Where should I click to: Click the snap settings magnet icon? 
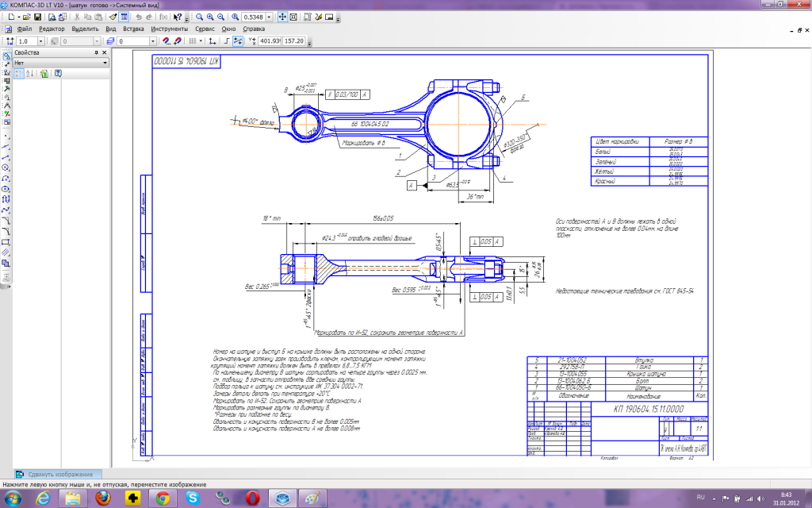point(167,41)
